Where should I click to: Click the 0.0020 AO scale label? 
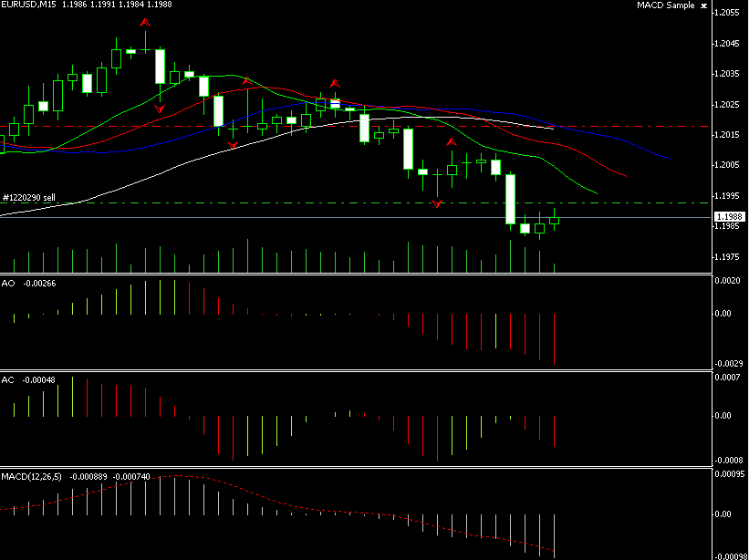(x=728, y=281)
